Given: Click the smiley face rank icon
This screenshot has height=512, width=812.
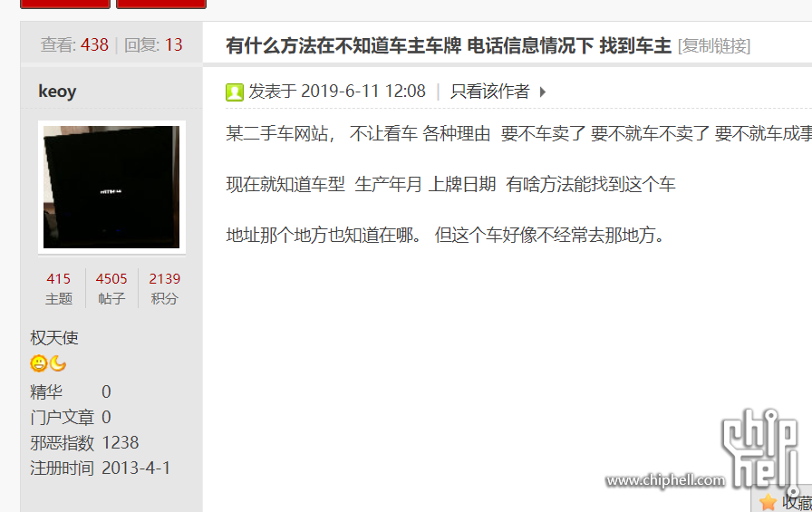Looking at the screenshot, I should click(x=39, y=363).
